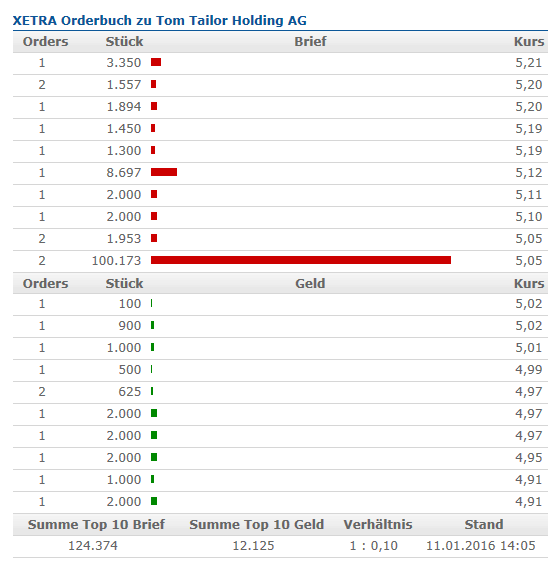Viewport: 550px width, 564px height.
Task: Click Orders count 2 in the 625 row
Action: 42,392
